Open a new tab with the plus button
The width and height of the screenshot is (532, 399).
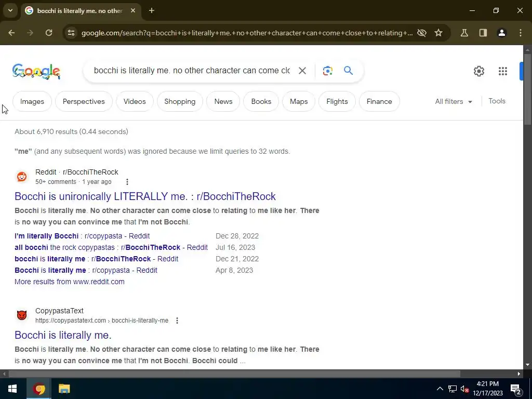pos(152,10)
